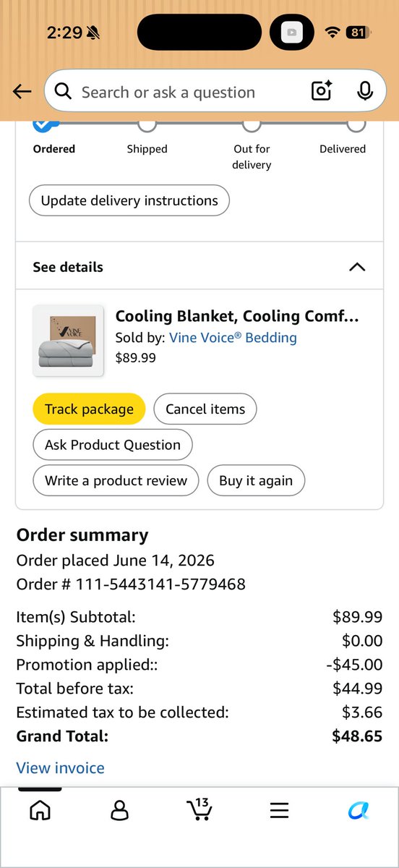Tap the back arrow icon
This screenshot has width=399, height=868.
pos(22,91)
